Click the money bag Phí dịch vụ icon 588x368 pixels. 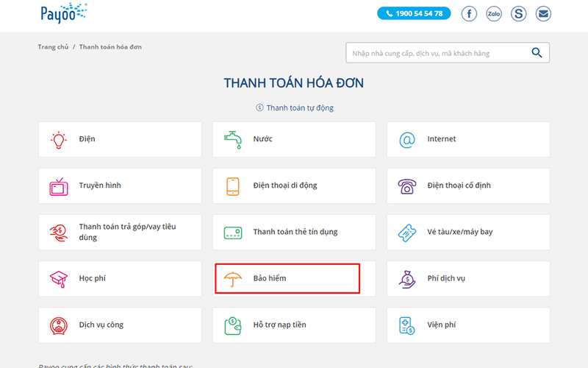pyautogui.click(x=407, y=280)
